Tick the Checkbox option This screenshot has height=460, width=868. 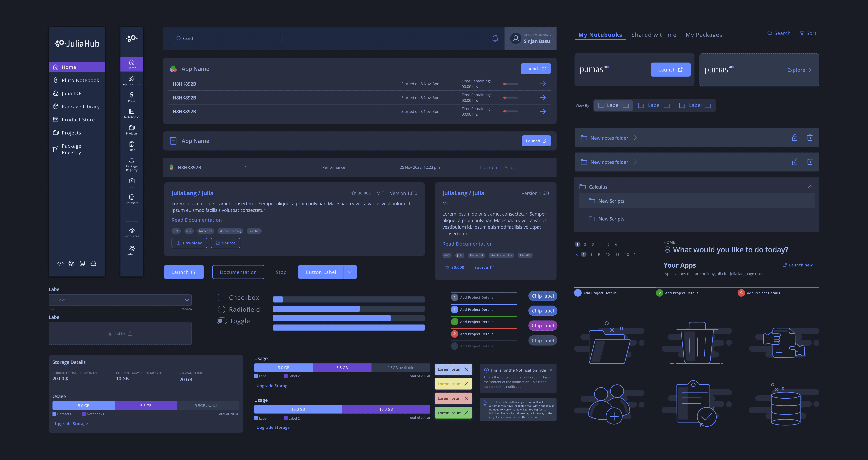[x=221, y=298]
